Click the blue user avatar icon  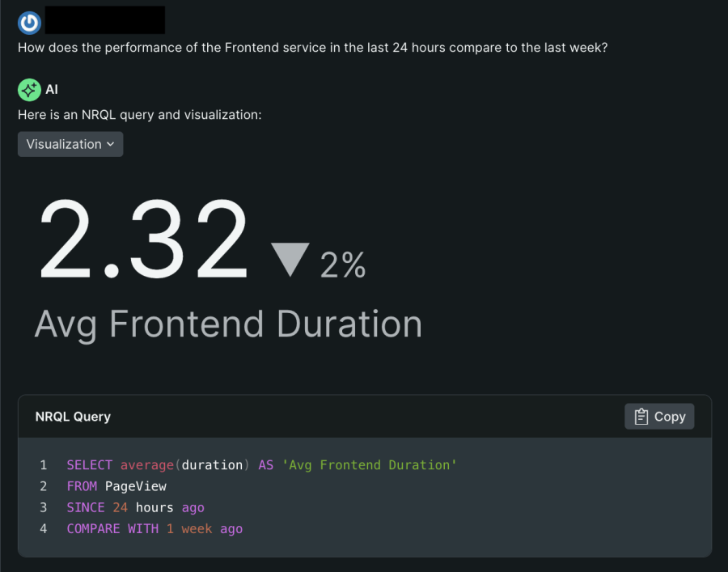tap(29, 22)
